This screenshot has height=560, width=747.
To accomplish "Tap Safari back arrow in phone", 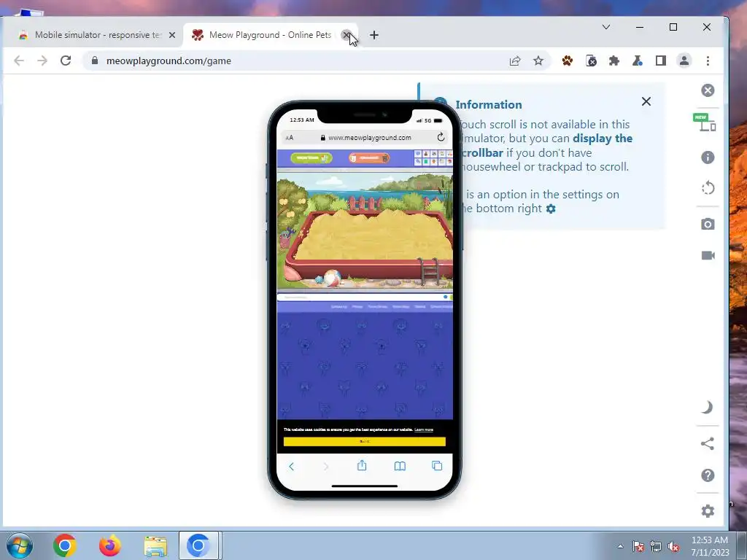I will pos(292,466).
